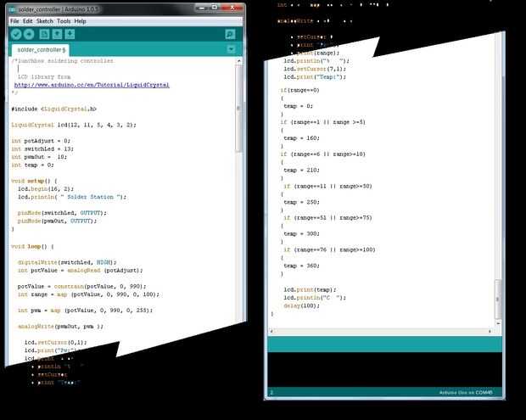Image resolution: width=526 pixels, height=420 pixels.
Task: Click the Arduino logo in title bar
Action: (x=13, y=9)
